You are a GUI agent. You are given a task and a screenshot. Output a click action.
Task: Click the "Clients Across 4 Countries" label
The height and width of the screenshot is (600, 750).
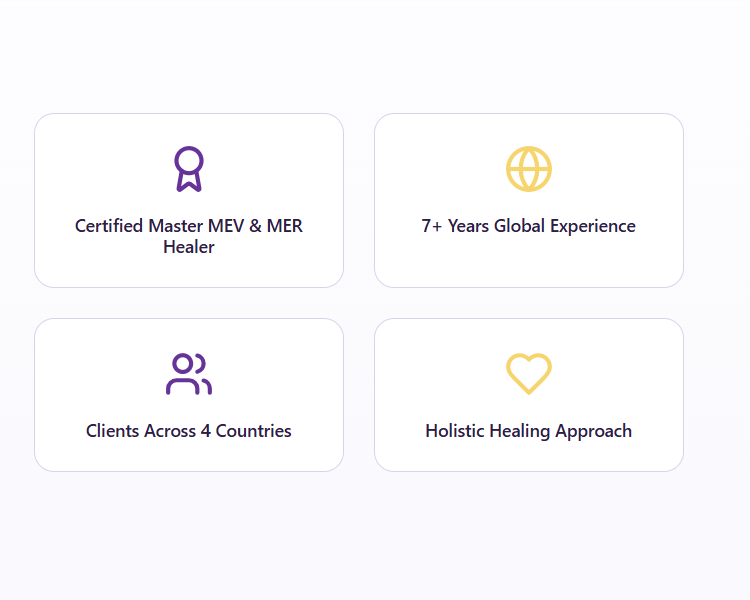coord(189,431)
